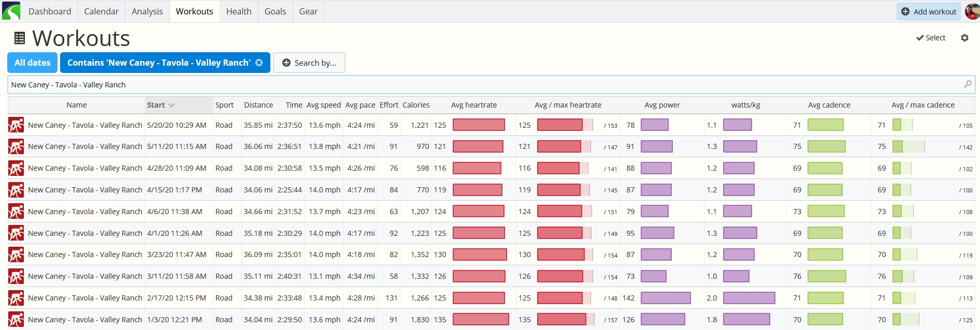
Task: Open the user profile avatar
Action: [x=972, y=11]
